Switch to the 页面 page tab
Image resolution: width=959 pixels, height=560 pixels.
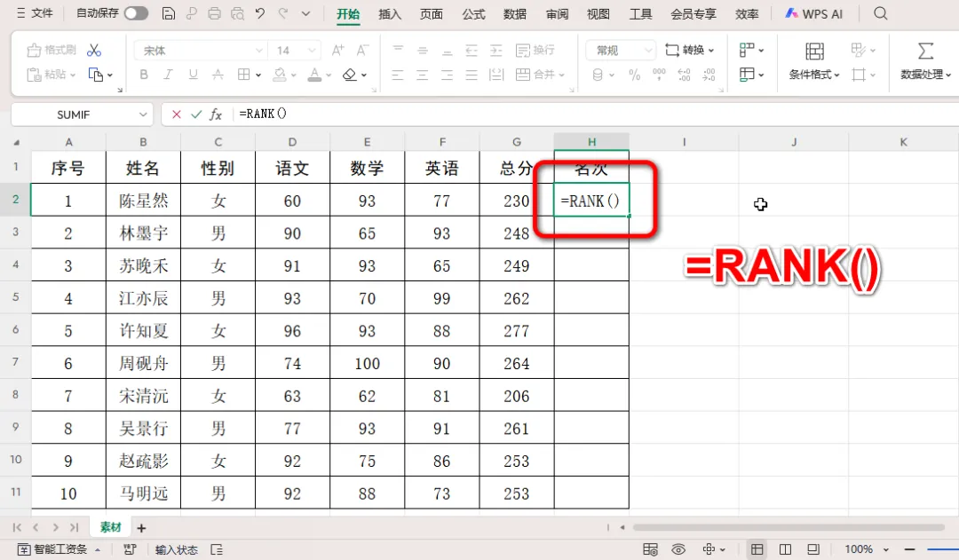(x=432, y=13)
